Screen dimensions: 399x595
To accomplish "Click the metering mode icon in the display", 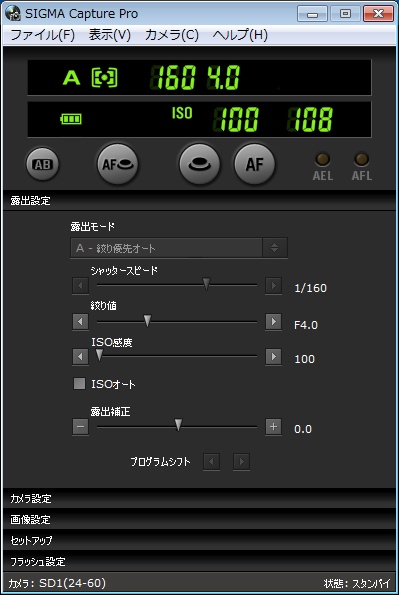I will 104,78.
